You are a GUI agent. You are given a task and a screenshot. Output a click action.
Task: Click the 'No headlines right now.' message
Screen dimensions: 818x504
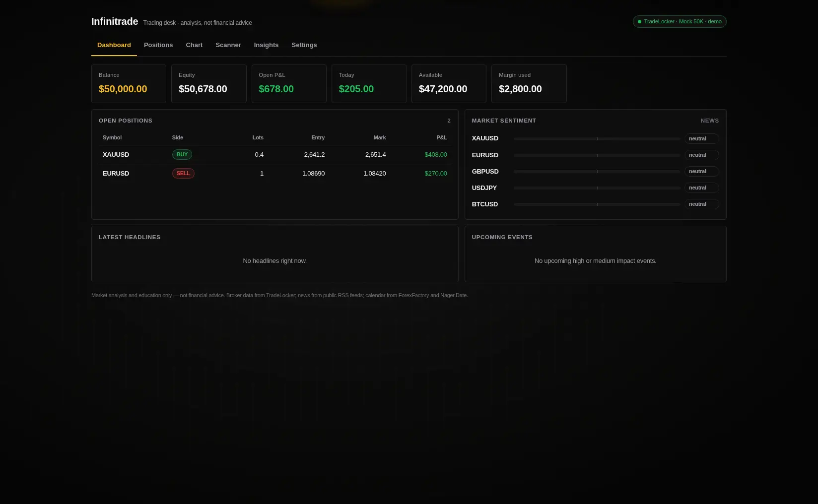275,261
